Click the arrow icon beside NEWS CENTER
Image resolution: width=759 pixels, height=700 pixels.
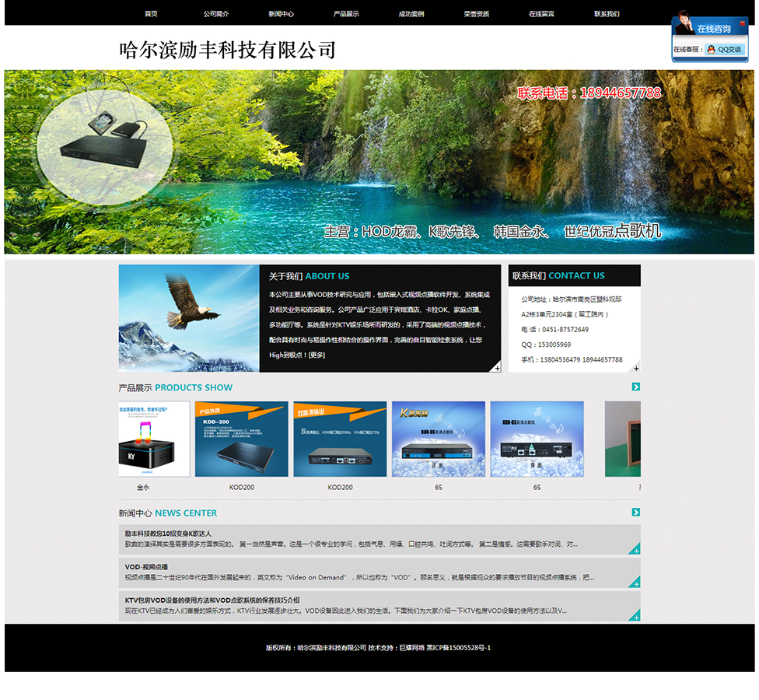coord(635,512)
